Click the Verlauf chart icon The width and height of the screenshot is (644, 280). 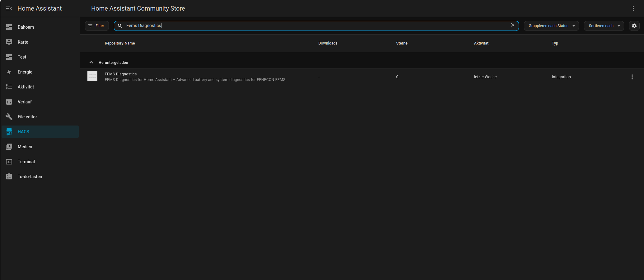9,102
